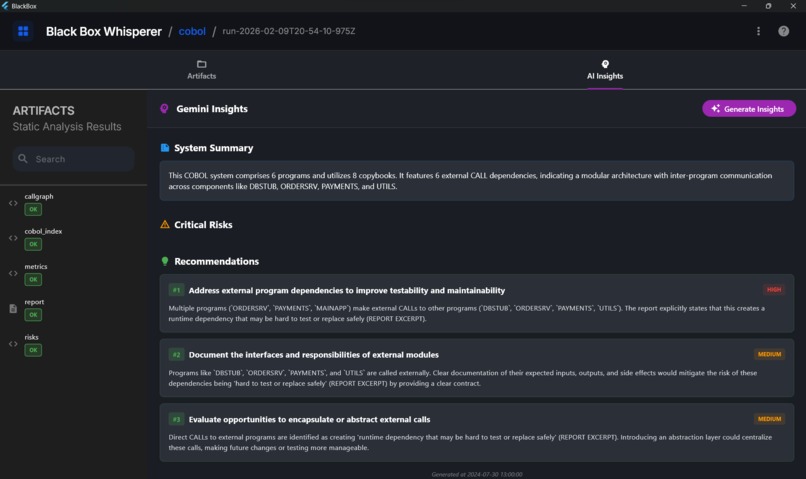Click the Gemini Insights bulb icon
The width and height of the screenshot is (806, 479).
(x=164, y=108)
